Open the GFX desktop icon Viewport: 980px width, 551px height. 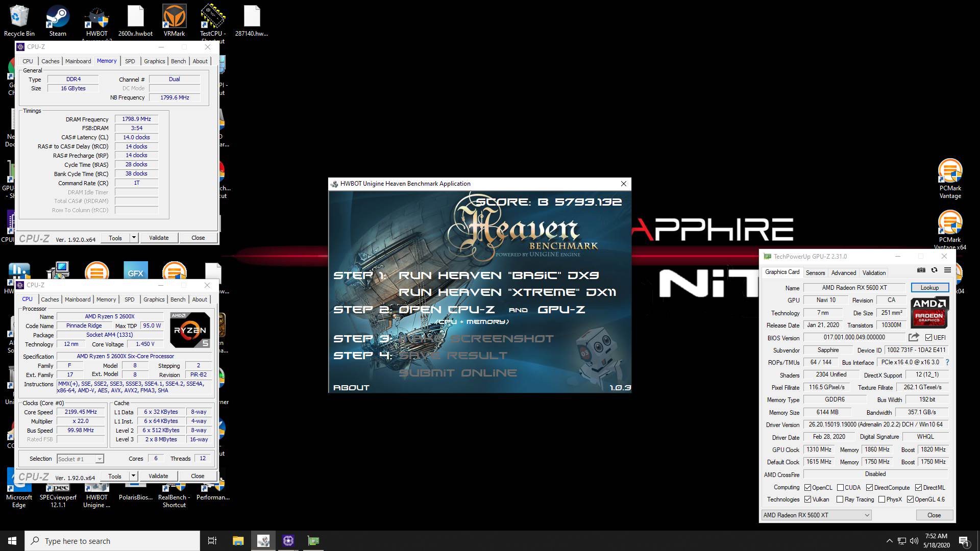pyautogui.click(x=135, y=270)
